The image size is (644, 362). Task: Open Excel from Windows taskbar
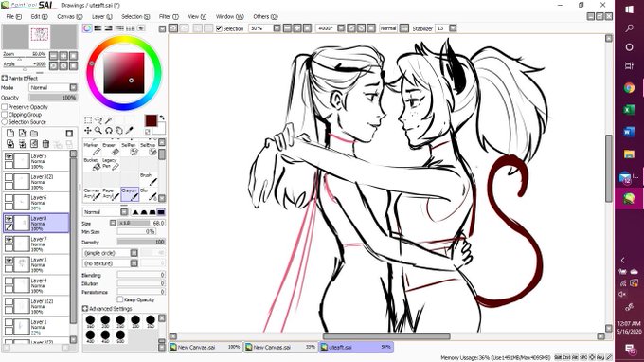[629, 110]
